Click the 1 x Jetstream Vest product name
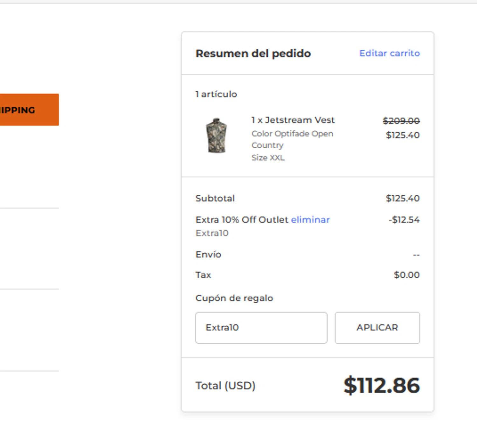The image size is (477, 448). click(x=293, y=120)
